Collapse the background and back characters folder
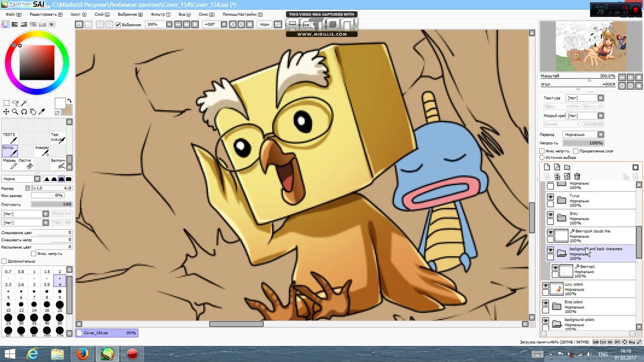 click(561, 254)
